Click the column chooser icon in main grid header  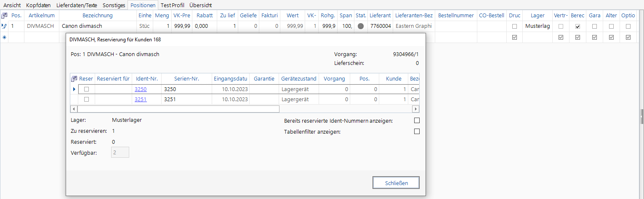coord(4,16)
